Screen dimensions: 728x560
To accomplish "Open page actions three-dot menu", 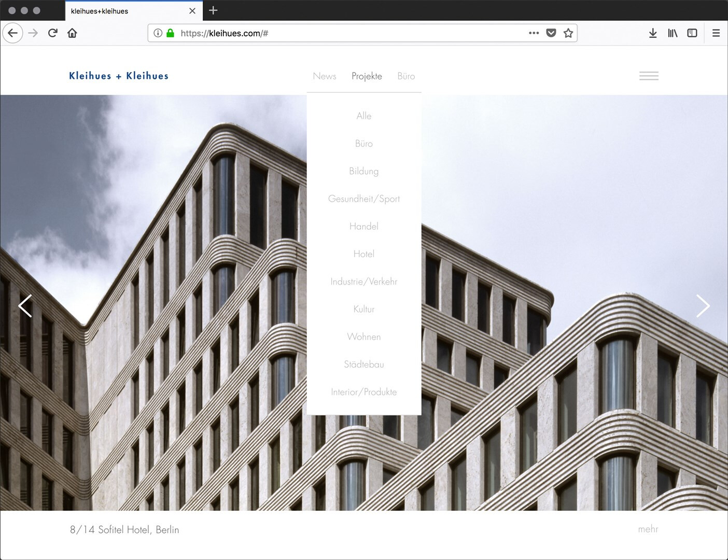I will (534, 33).
